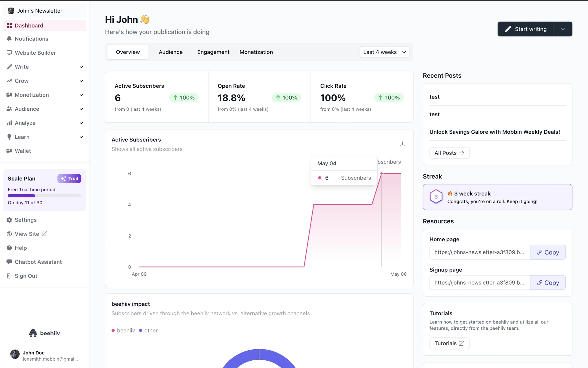Open the Help question mark icon
This screenshot has height=368, width=588.
click(x=9, y=248)
